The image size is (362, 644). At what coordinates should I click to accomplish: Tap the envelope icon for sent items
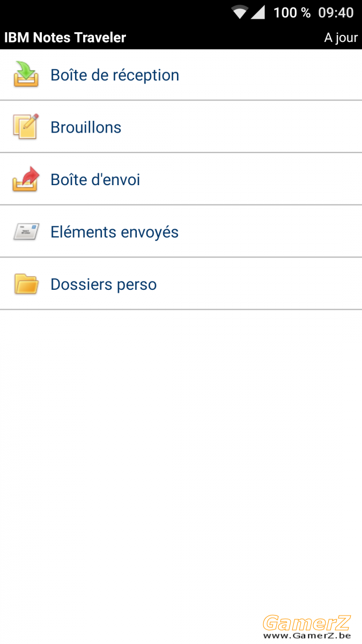(26, 232)
